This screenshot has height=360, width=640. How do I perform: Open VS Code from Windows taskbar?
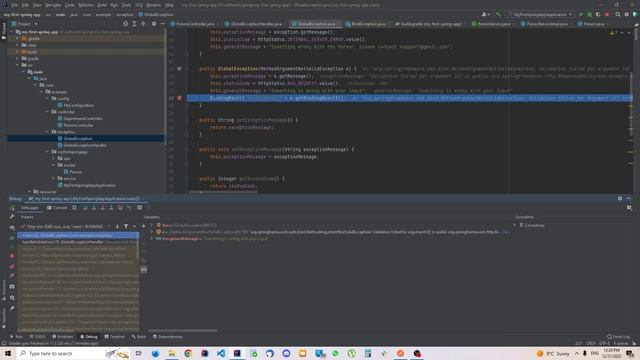tap(221, 353)
